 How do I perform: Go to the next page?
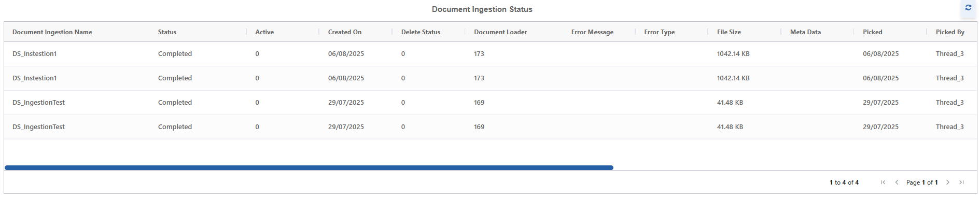948,182
